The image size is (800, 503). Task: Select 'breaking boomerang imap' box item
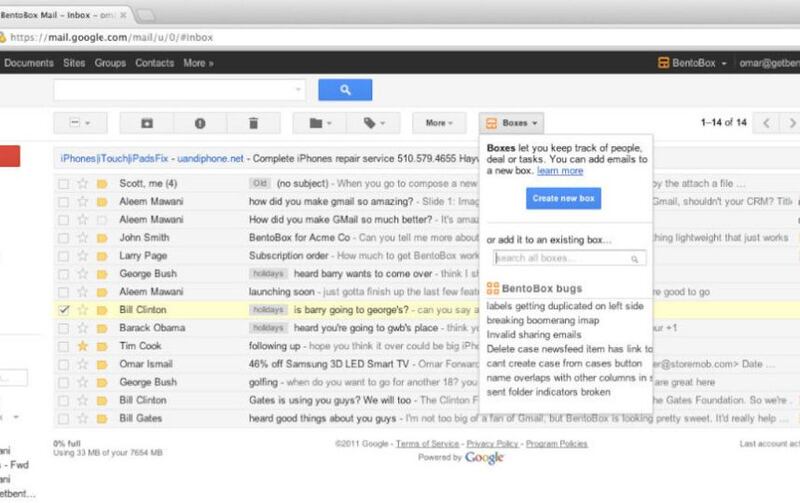click(542, 320)
